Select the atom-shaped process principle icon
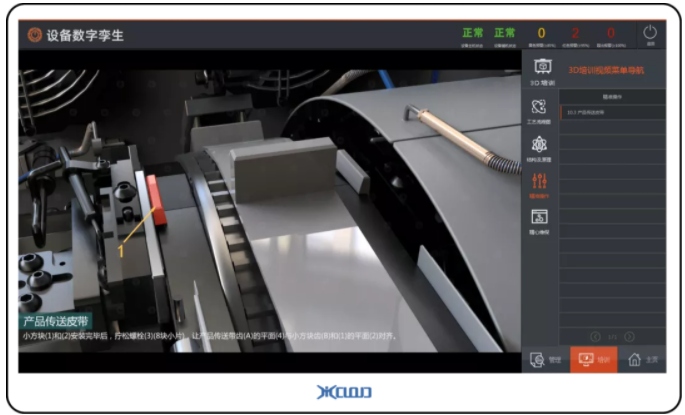Image resolution: width=685 pixels, height=415 pixels. [541, 107]
